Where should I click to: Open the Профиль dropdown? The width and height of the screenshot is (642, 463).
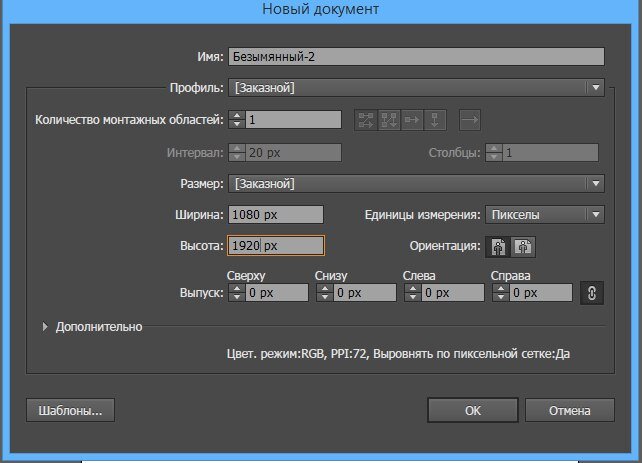[416, 88]
